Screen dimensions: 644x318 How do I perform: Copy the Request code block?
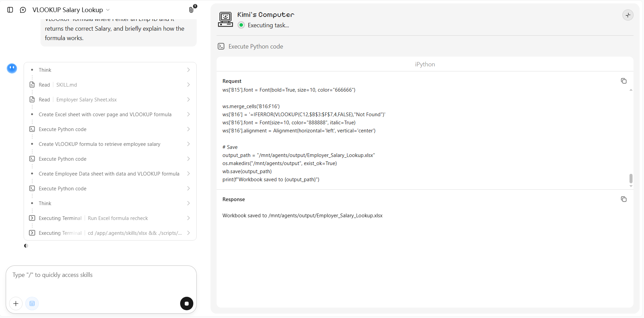(623, 81)
